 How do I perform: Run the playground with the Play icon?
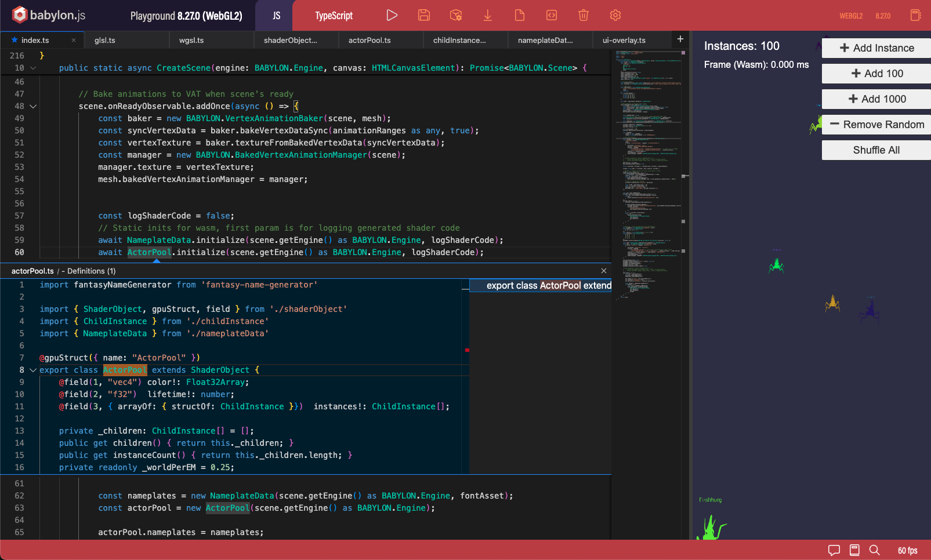click(x=392, y=16)
